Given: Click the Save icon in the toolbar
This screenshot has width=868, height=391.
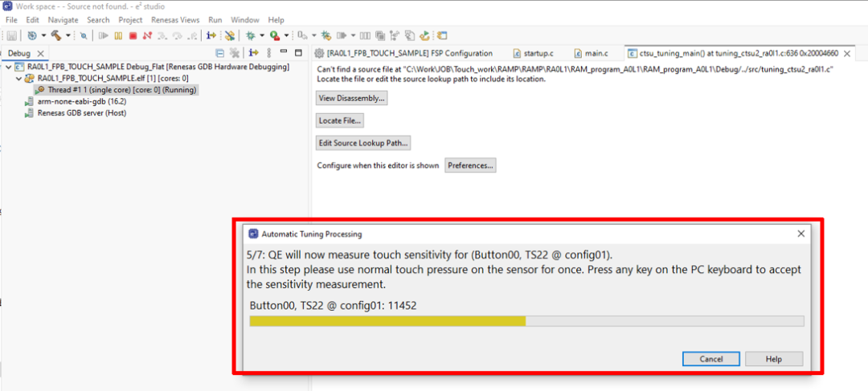Looking at the screenshot, I should tap(11, 35).
